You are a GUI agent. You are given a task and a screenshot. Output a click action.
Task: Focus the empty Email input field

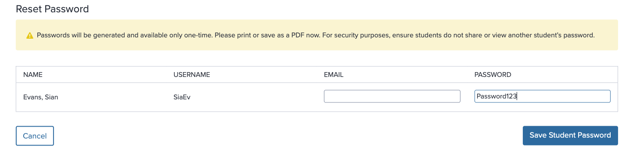click(x=392, y=96)
